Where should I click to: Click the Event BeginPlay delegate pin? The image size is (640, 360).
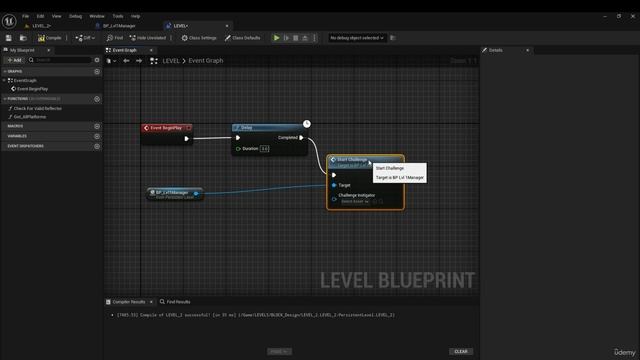(x=189, y=128)
